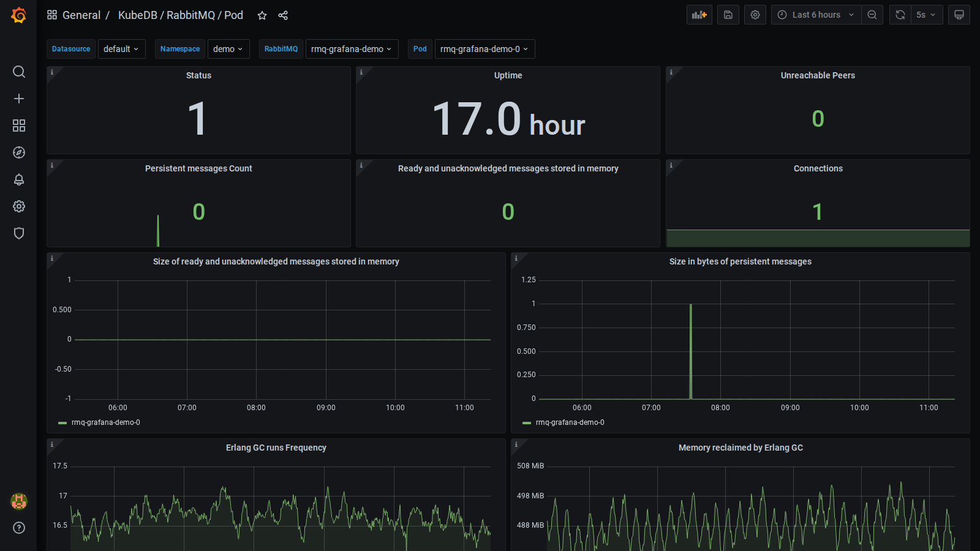Open the Namespace demo dropdown
Image resolution: width=980 pixels, height=551 pixels.
[228, 49]
